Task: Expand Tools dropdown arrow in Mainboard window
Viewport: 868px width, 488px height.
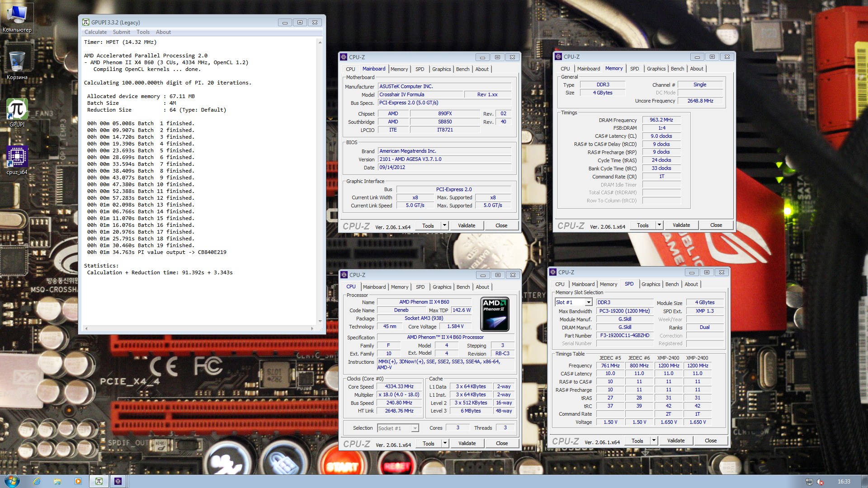Action: pos(444,225)
